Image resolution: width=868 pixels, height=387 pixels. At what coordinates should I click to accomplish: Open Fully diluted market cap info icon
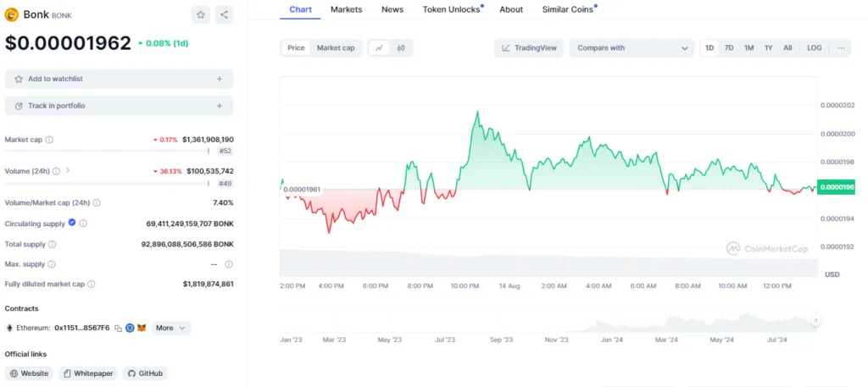[x=92, y=285]
